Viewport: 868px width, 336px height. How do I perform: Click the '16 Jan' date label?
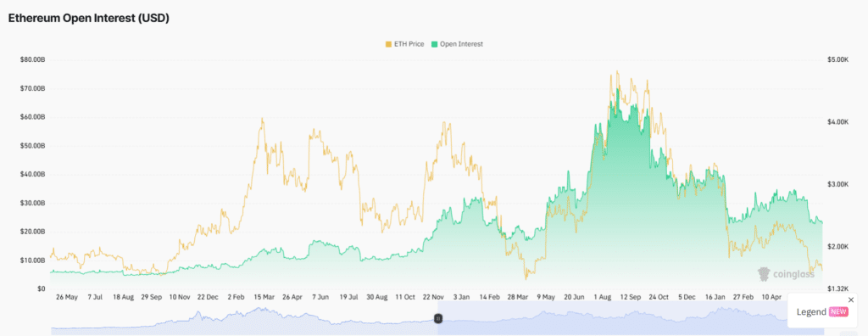[x=715, y=297]
